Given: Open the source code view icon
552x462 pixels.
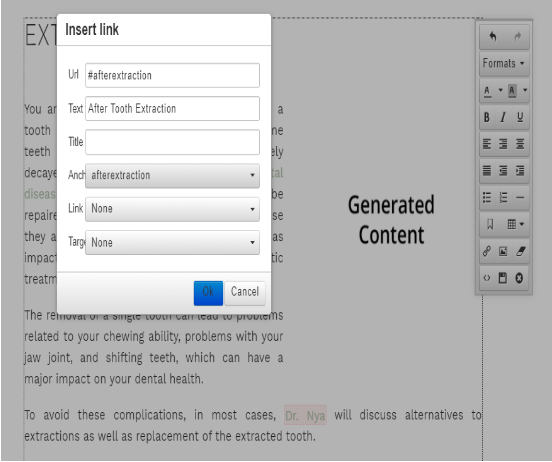Looking at the screenshot, I should [487, 278].
